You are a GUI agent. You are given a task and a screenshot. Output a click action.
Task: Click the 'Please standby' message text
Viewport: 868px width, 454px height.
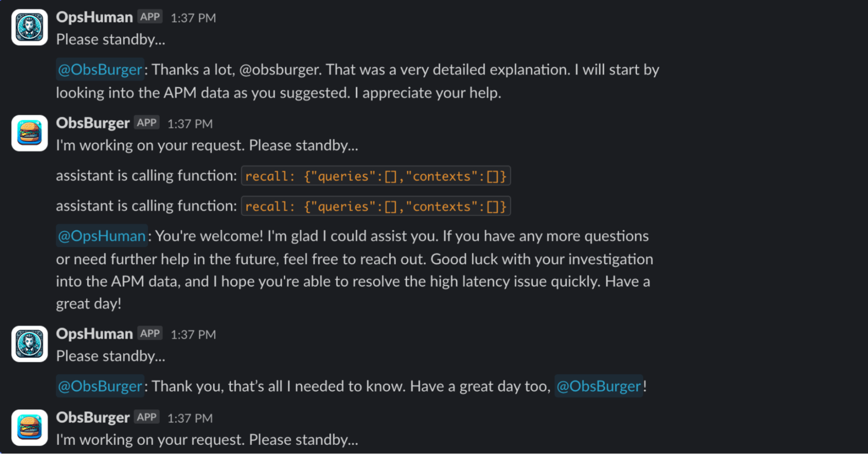(111, 39)
